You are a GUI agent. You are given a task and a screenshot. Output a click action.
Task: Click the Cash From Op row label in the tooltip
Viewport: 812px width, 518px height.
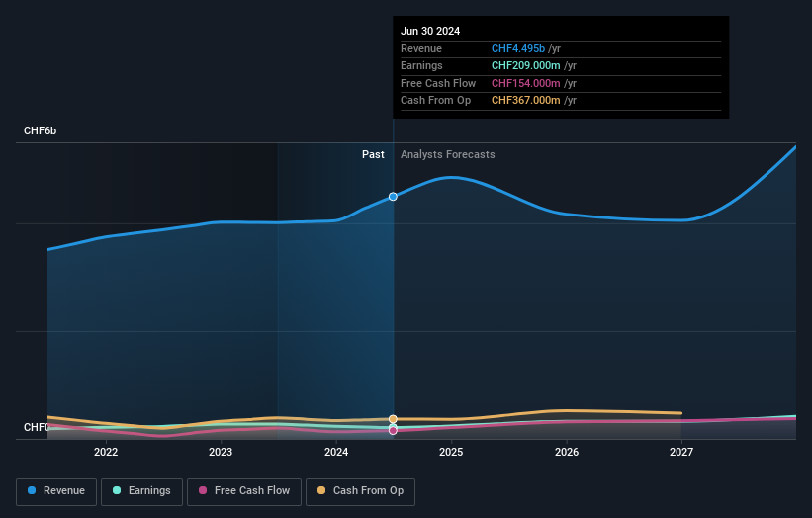[x=435, y=101]
